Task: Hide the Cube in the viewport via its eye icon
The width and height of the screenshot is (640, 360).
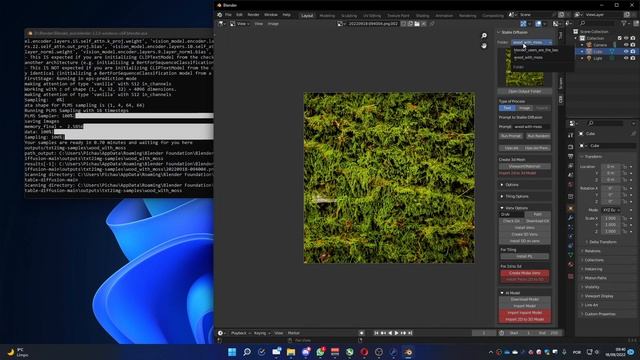Action: pyautogui.click(x=626, y=51)
